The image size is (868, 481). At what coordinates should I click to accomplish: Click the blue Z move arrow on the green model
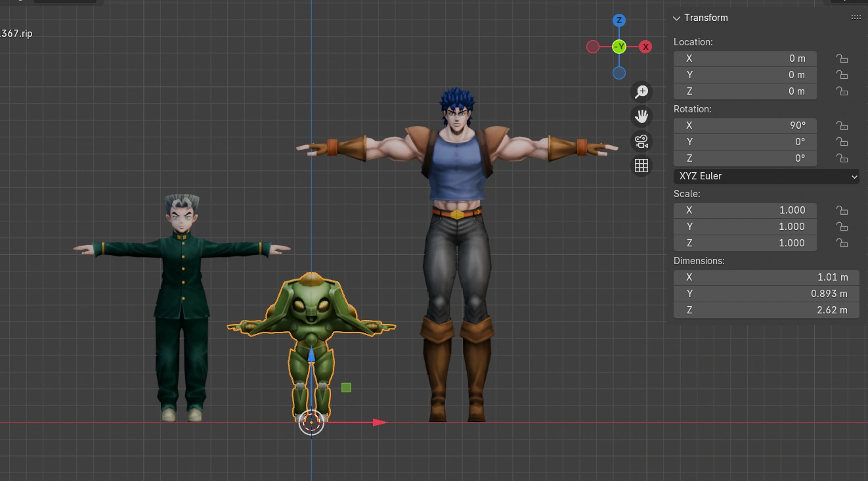(312, 355)
